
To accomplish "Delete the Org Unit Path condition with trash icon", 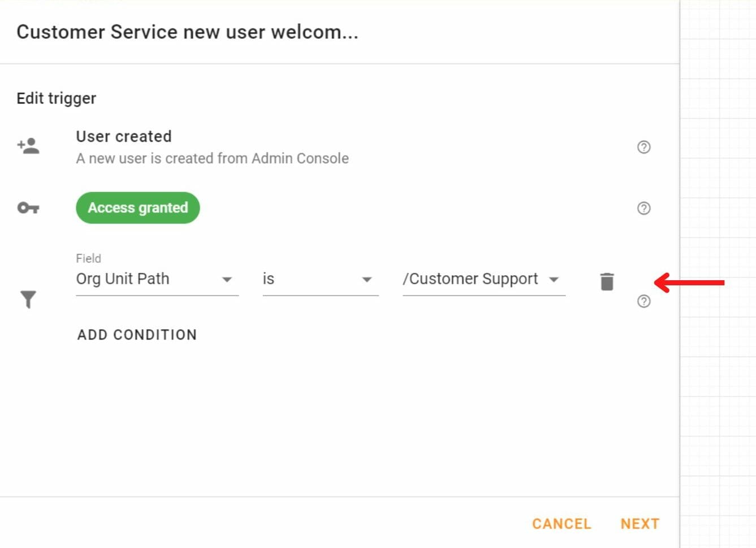I will (x=607, y=281).
